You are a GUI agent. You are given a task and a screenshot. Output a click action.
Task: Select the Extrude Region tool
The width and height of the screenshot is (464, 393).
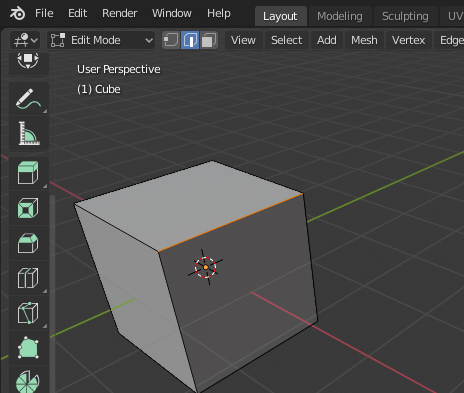click(29, 173)
